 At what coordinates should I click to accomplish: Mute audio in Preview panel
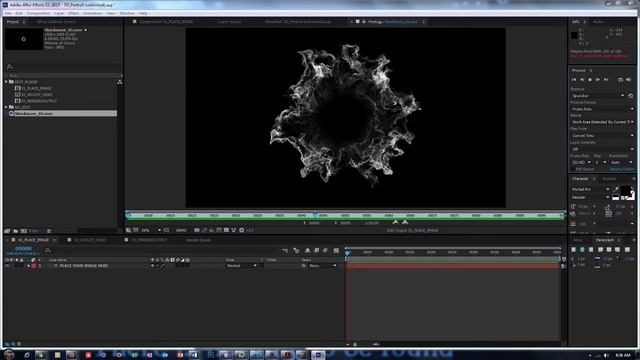629,80
